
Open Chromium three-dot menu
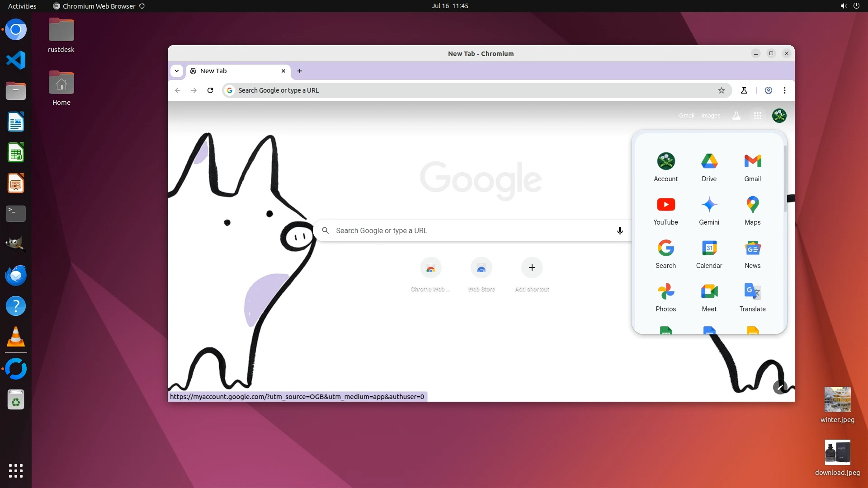785,90
